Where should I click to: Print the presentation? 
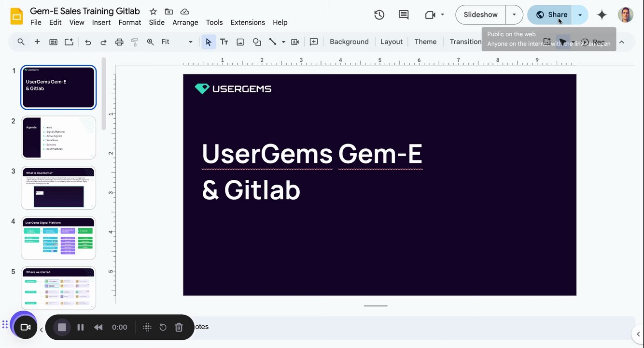(x=119, y=42)
